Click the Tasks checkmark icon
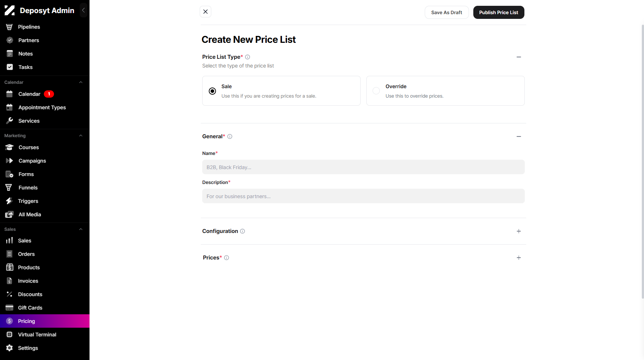The width and height of the screenshot is (644, 360). pos(10,67)
